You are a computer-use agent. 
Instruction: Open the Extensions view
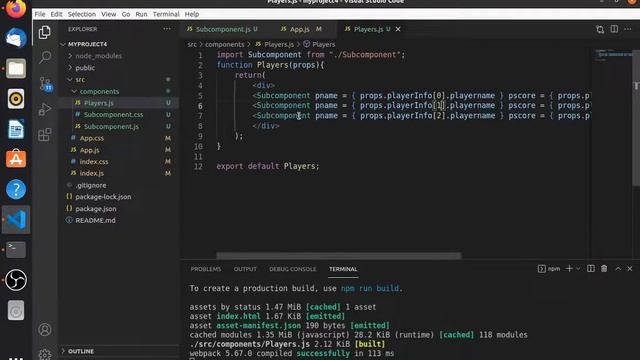[45, 135]
